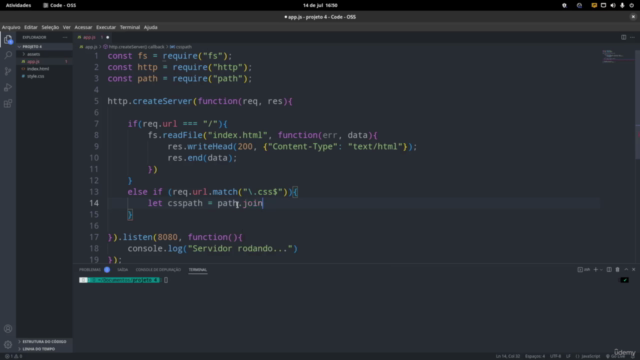Click the LF end-of-line indicator
This screenshot has height=360, width=640.
click(x=568, y=356)
